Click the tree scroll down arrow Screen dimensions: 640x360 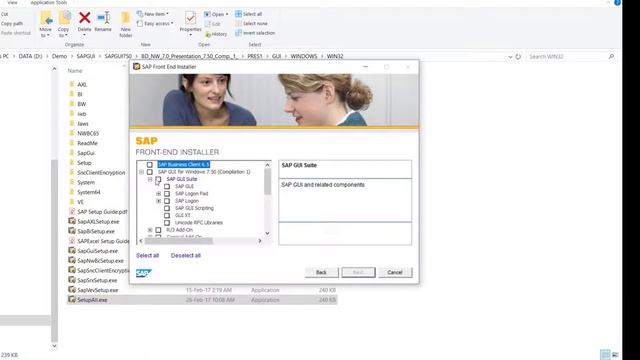coord(267,233)
